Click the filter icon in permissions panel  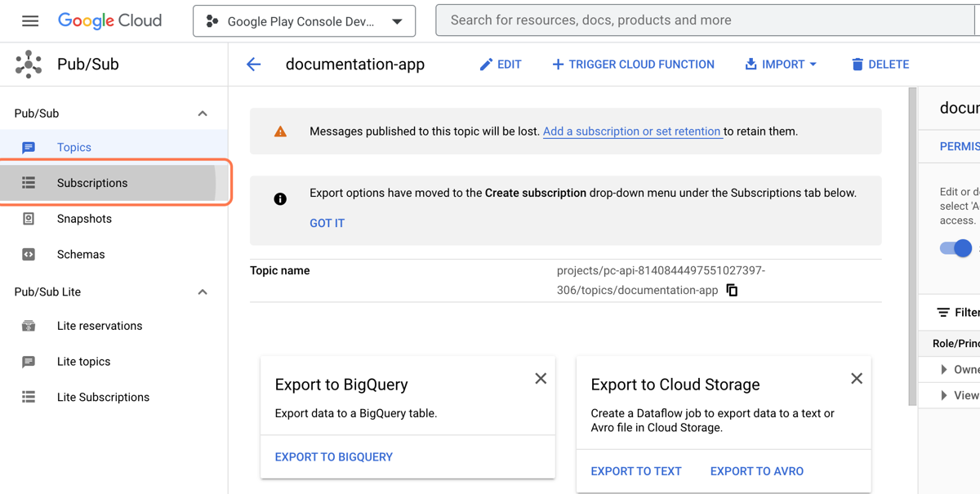pyautogui.click(x=943, y=313)
